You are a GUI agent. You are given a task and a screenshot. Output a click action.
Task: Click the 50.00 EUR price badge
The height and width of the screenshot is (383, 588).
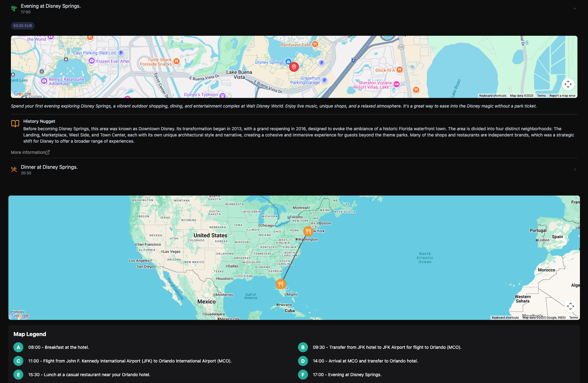(x=22, y=25)
